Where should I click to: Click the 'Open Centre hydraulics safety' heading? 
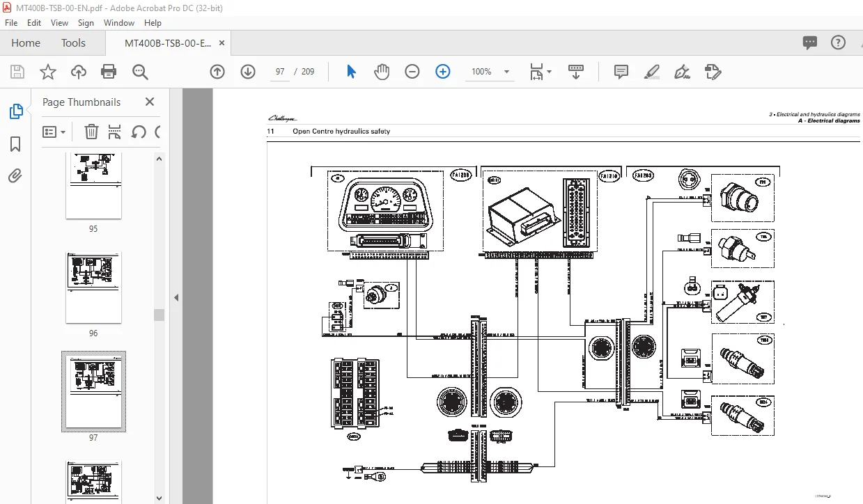click(x=341, y=131)
